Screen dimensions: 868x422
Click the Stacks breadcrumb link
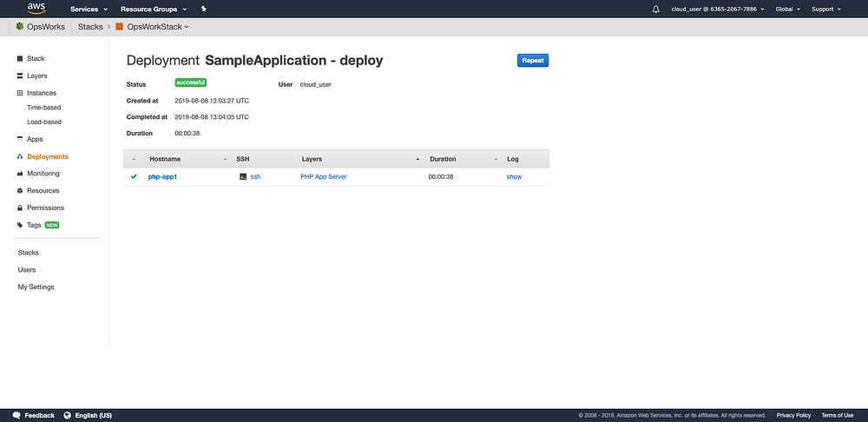[90, 27]
